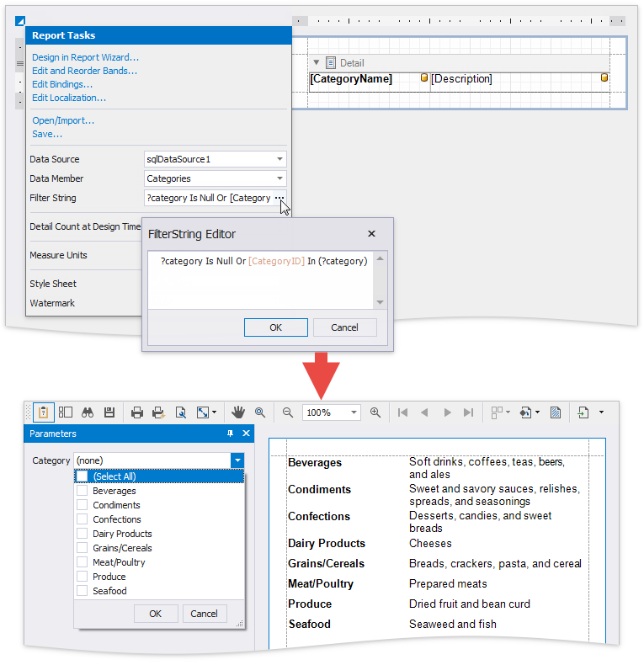
Task: Cancel the Category selection list
Action: tap(205, 614)
